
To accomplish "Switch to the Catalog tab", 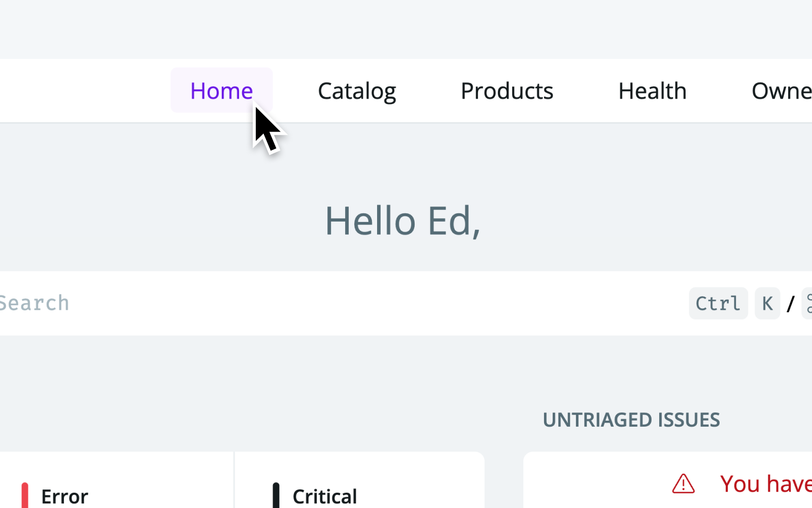I will coord(357,91).
